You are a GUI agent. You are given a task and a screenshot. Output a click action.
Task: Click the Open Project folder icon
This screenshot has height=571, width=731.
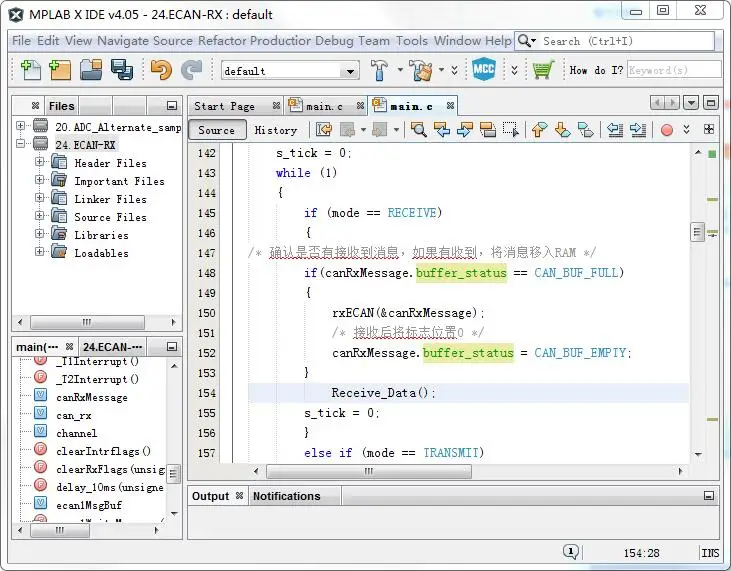(x=91, y=70)
